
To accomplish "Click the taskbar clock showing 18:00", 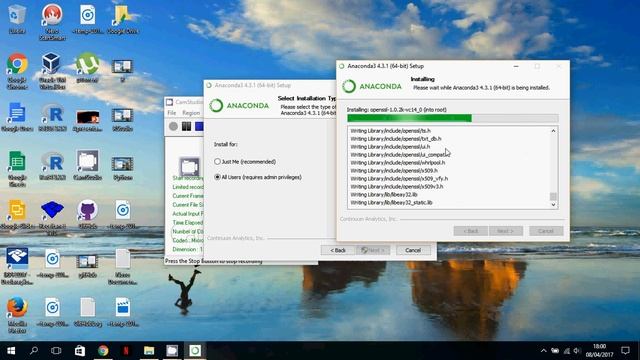I will [600, 351].
